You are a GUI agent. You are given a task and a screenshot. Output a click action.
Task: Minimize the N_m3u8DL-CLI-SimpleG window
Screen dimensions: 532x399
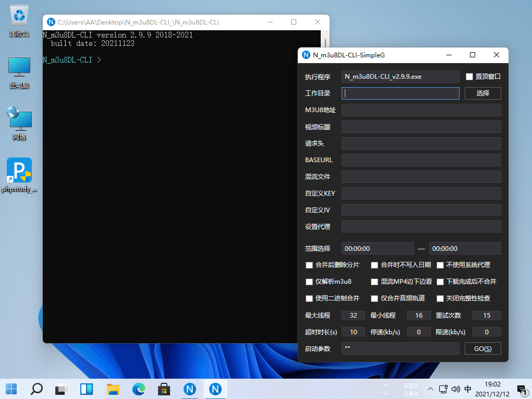click(x=449, y=55)
